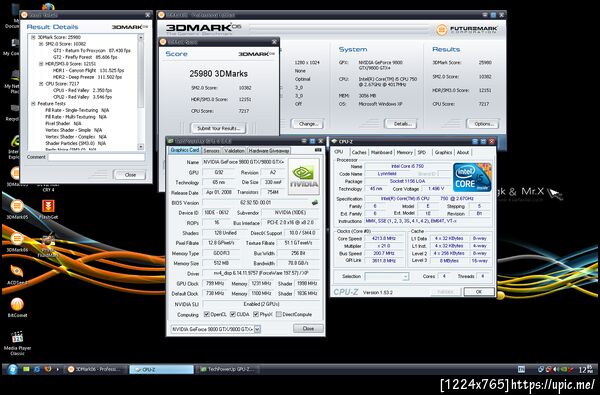Toggle the CUDA checkbox in GPU-Z

[x=233, y=314]
